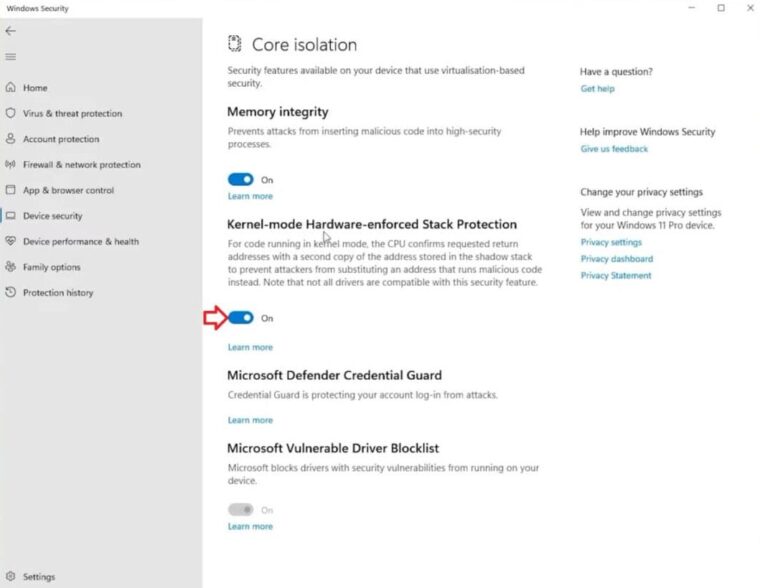Click the Virus & threat shield icon
Image resolution: width=760 pixels, height=588 pixels.
[11, 113]
